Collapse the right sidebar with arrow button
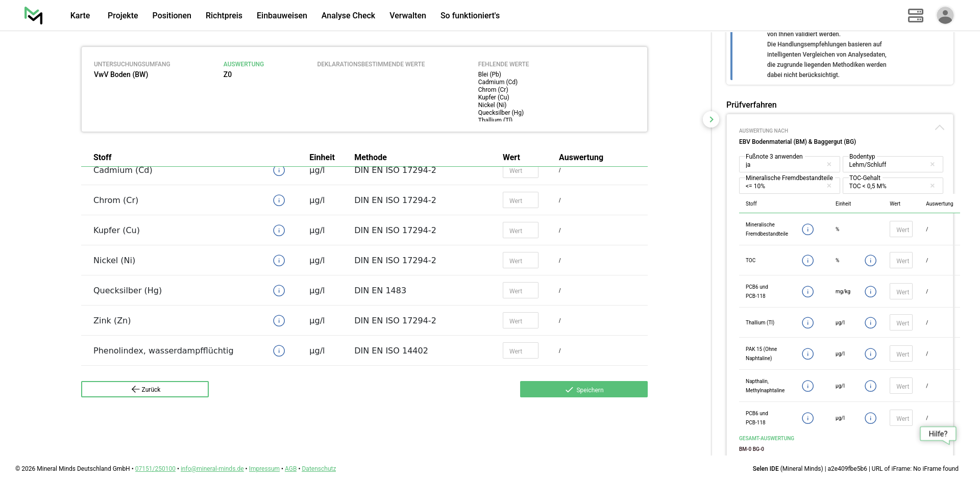The height and width of the screenshot is (481, 980). [x=711, y=119]
